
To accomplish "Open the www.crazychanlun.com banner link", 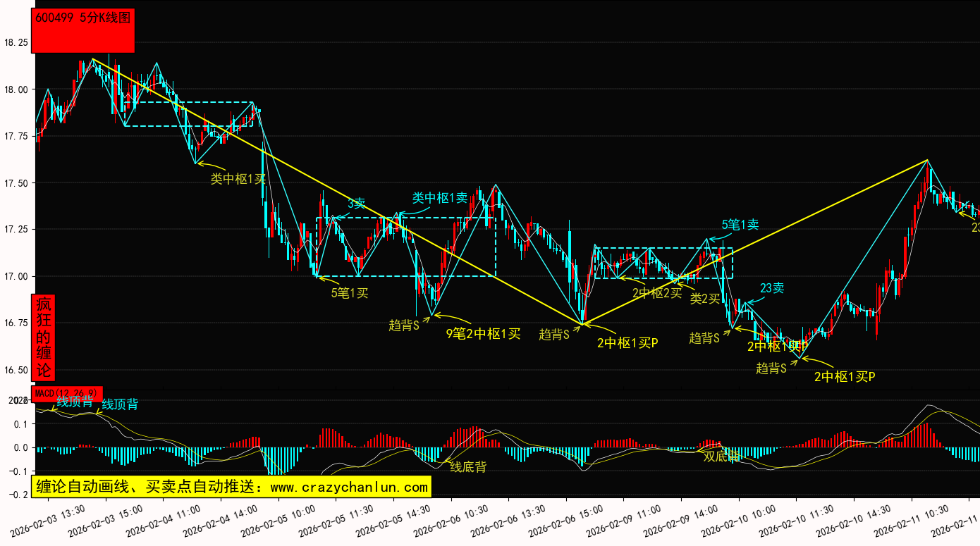I will tap(231, 487).
